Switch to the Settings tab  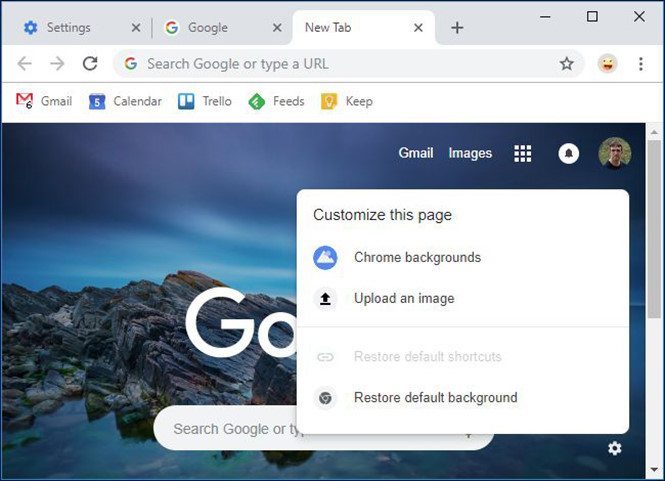[x=81, y=28]
